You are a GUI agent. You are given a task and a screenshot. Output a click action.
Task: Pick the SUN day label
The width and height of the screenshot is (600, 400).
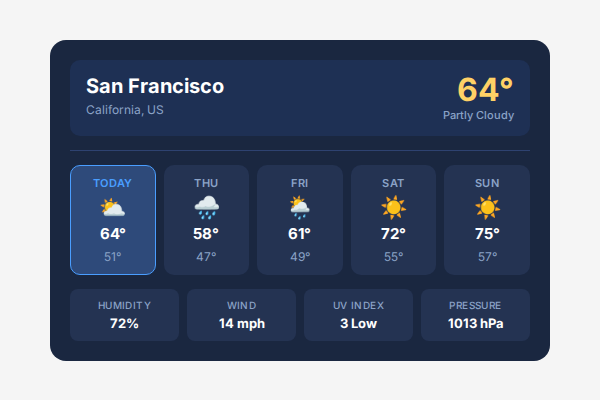click(486, 183)
